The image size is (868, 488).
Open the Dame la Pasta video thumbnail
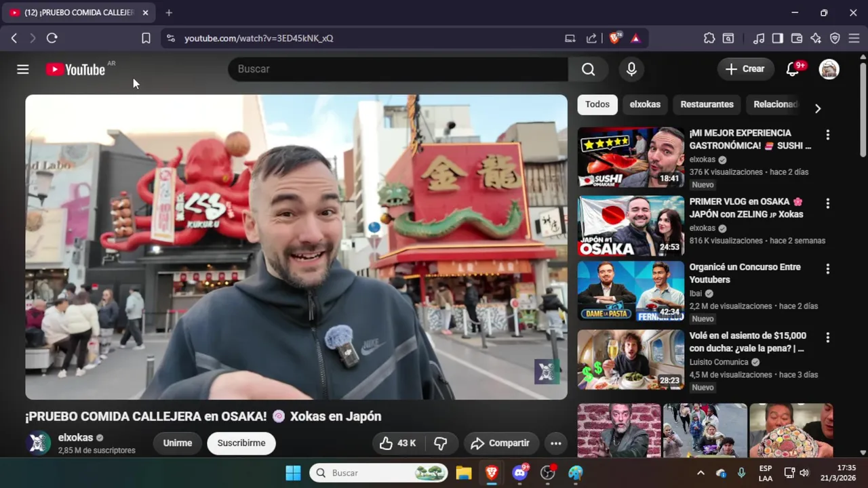click(x=631, y=291)
